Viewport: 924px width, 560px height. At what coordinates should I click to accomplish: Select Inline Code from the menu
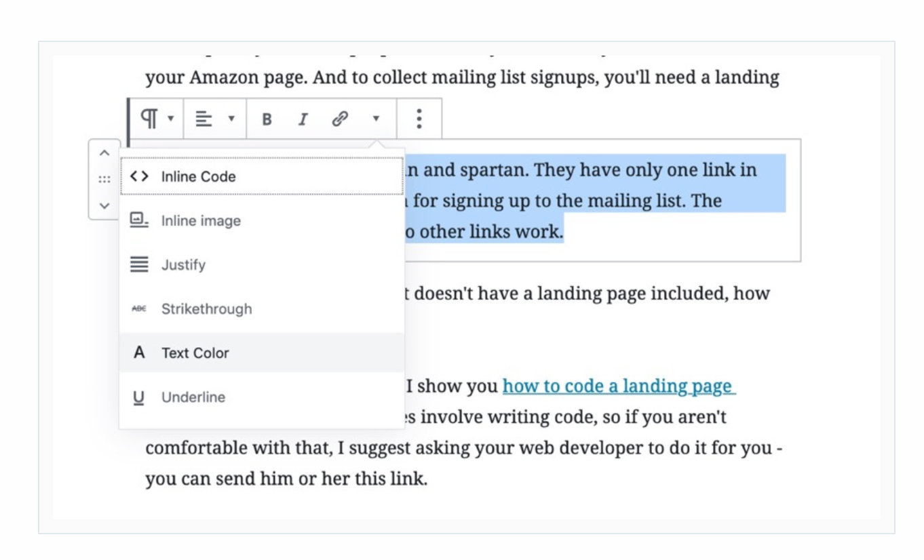tap(262, 177)
